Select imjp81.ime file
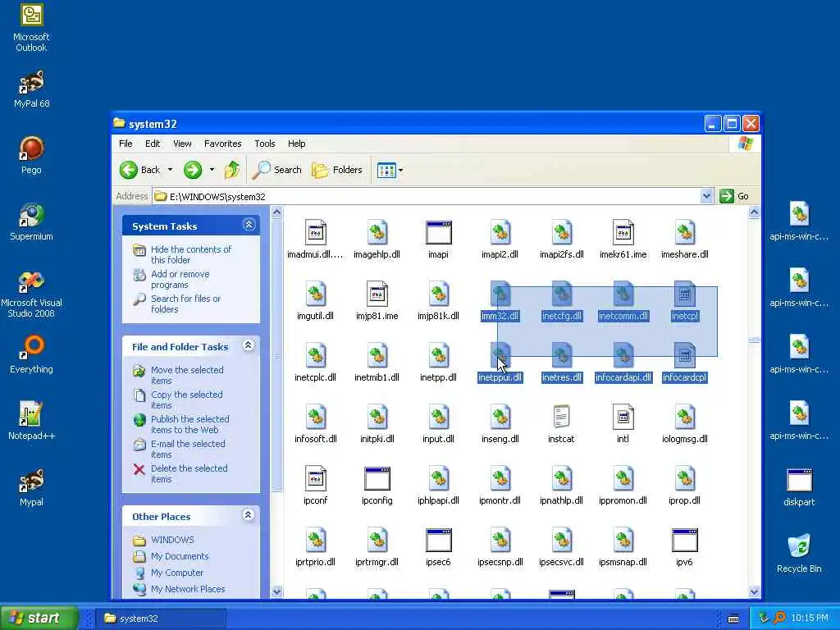Image resolution: width=840 pixels, height=630 pixels. pyautogui.click(x=377, y=301)
